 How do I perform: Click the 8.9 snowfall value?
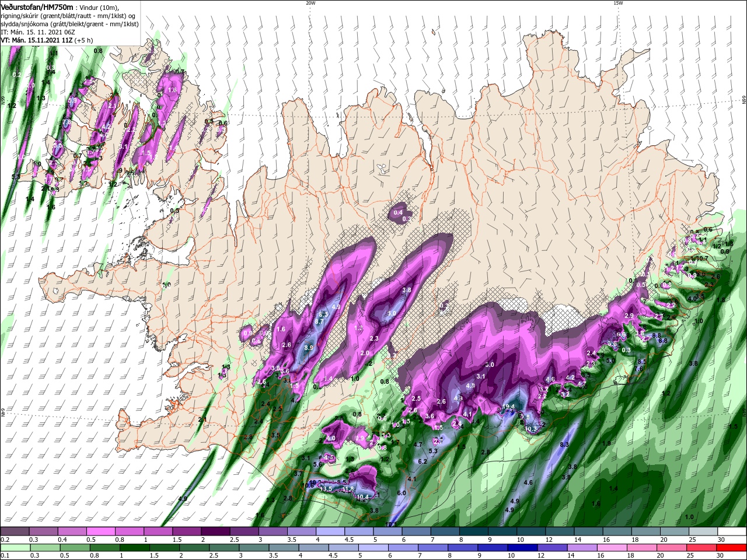point(309,348)
